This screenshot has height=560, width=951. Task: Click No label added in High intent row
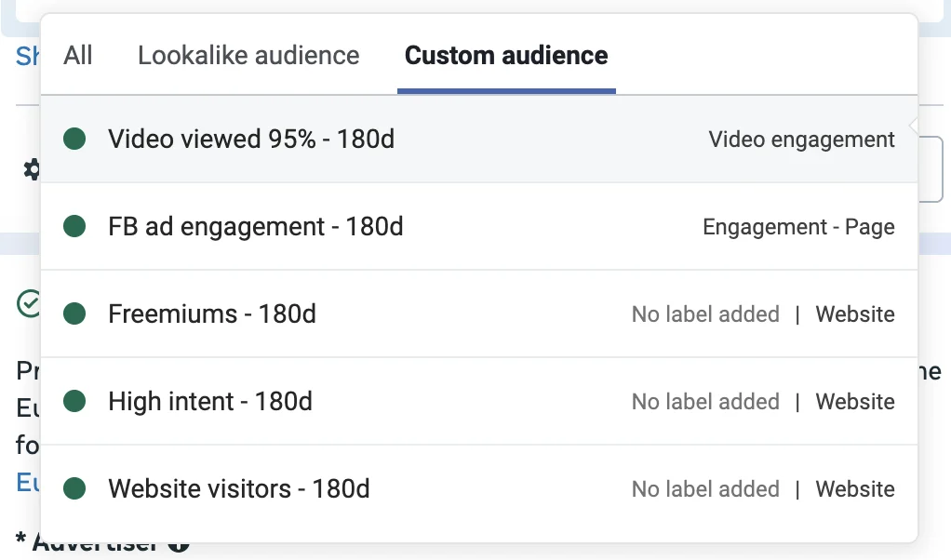pos(705,401)
